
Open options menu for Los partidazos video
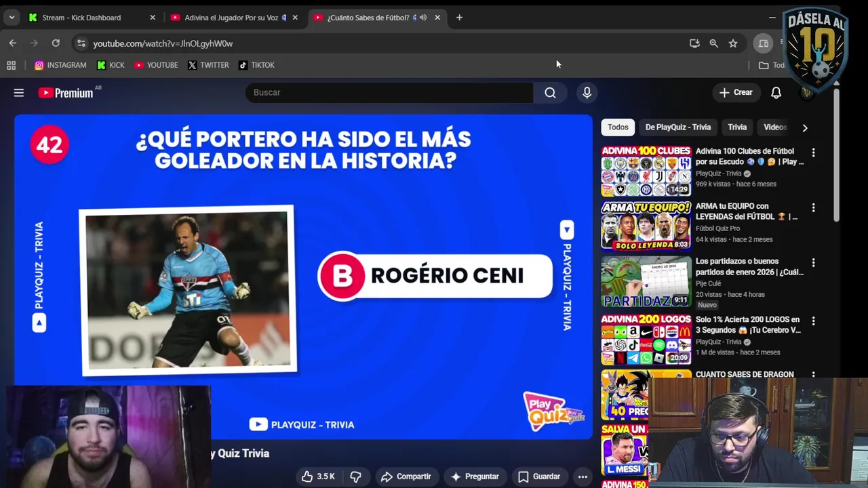[x=813, y=262]
